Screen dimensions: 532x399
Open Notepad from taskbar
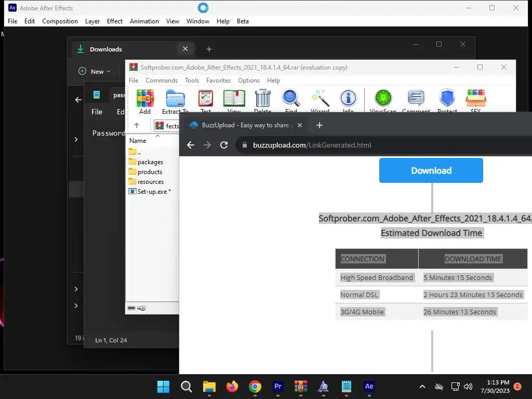click(x=347, y=387)
